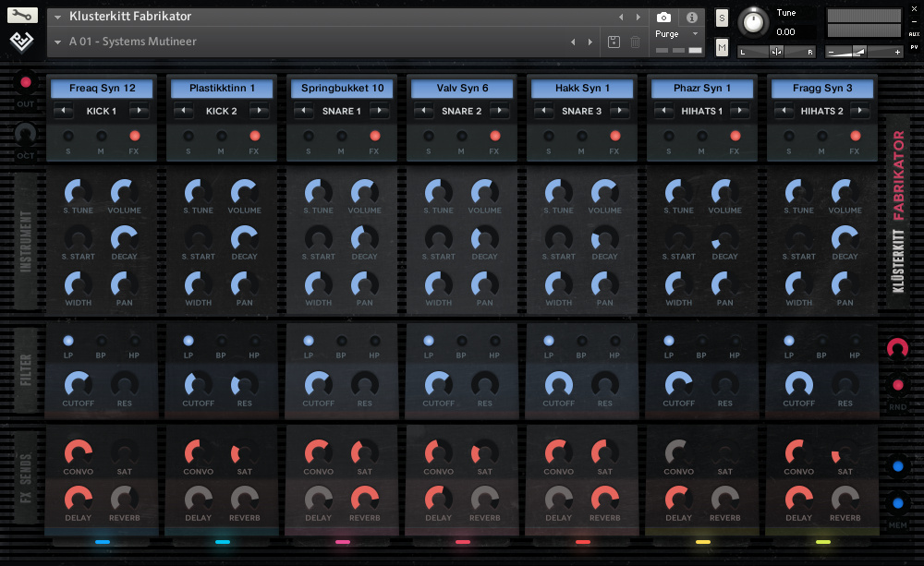Click the Native Instruments logo icon
Screen dimensions: 924x566
[22, 42]
